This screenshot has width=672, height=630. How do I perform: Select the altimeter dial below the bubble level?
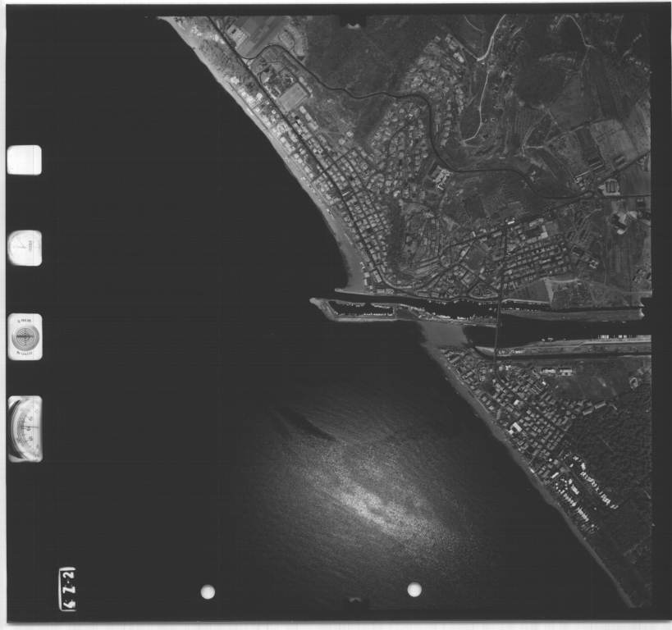[25, 428]
